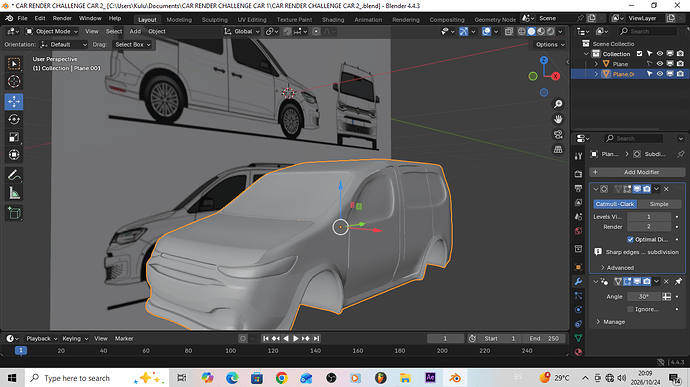Remove the Subdivision modifier with X
The height and width of the screenshot is (387, 690).
(x=666, y=189)
